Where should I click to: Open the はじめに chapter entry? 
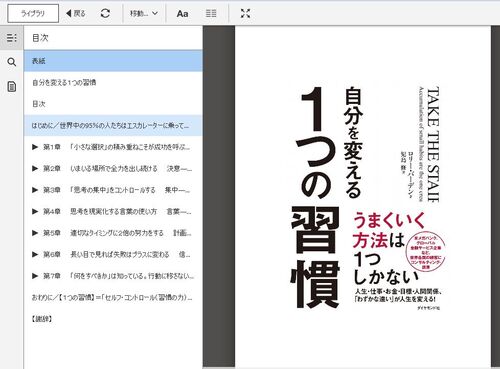click(x=113, y=125)
